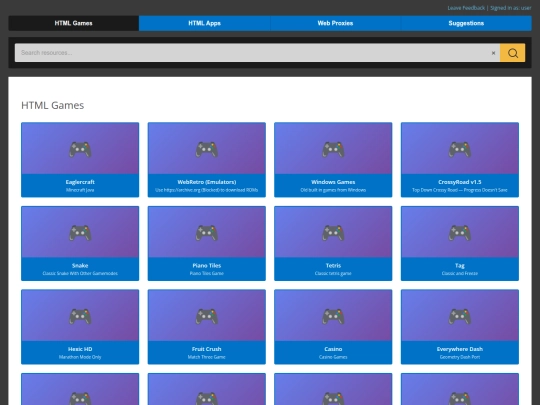Click the yellow search magnifier button
This screenshot has height=405, width=540.
512,53
